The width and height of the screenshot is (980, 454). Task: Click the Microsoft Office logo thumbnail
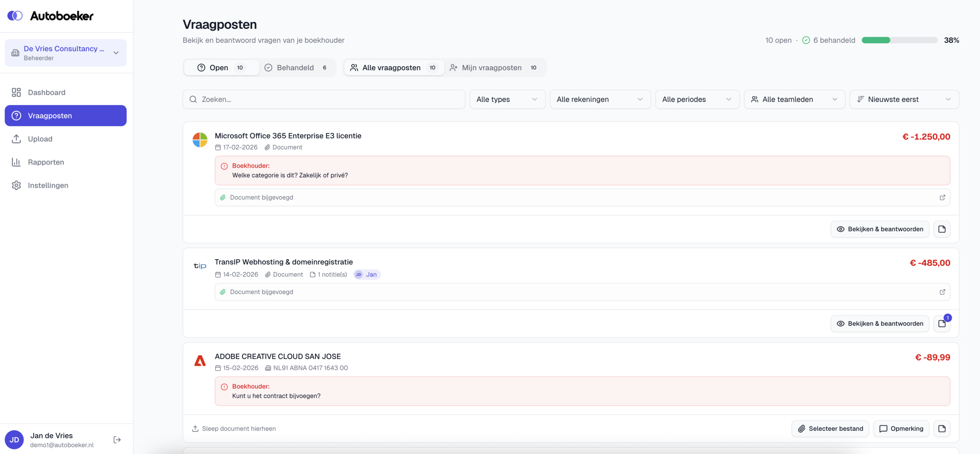(x=200, y=140)
